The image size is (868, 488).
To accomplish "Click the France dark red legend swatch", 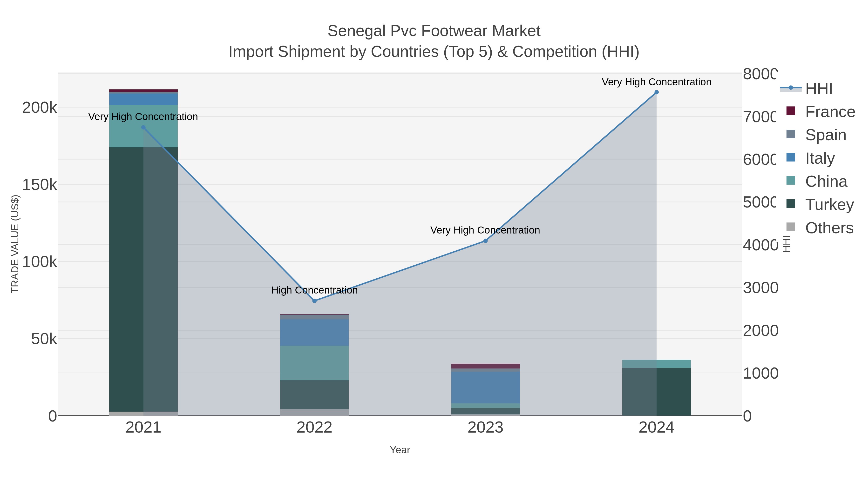I will (x=791, y=111).
